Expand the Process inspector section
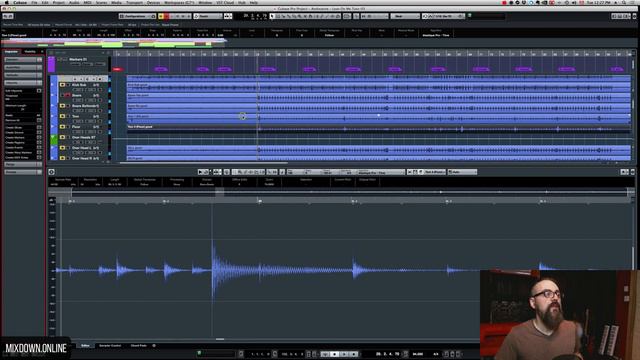 (23, 172)
